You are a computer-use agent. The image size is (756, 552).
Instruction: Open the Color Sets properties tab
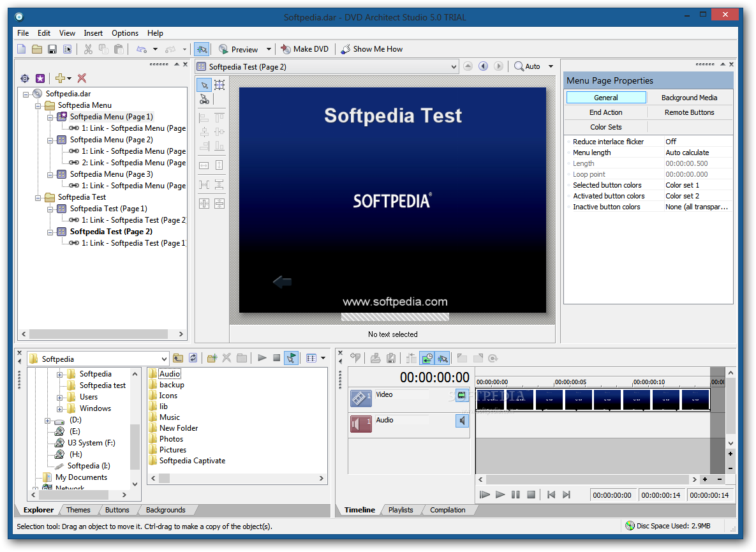[605, 127]
